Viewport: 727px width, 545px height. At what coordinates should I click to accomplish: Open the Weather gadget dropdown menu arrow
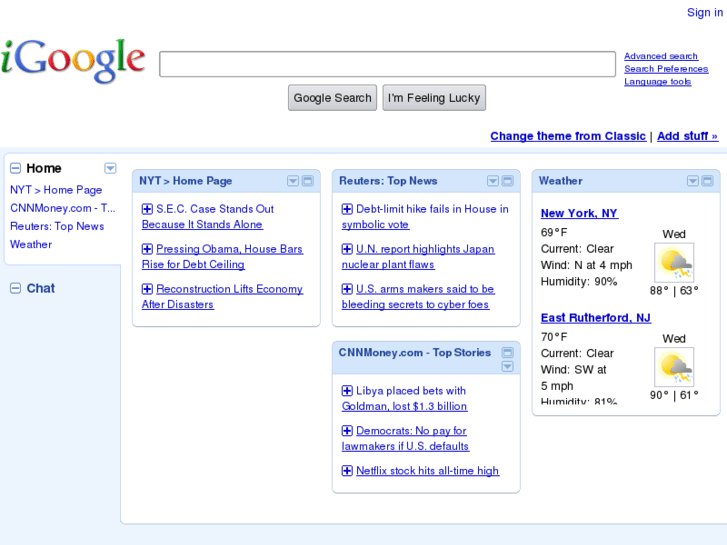(x=693, y=181)
